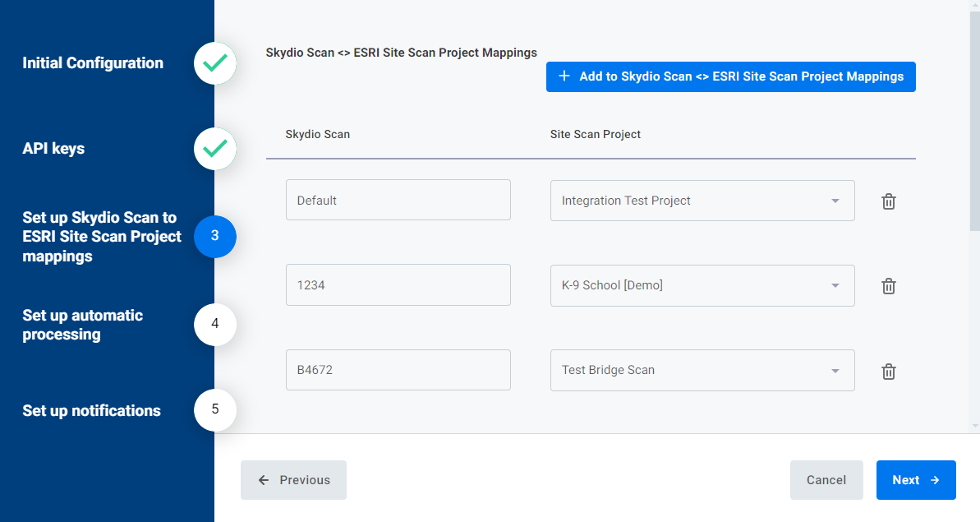This screenshot has height=522, width=980.
Task: Open Test Bridge Scan dropdown
Action: pos(702,370)
